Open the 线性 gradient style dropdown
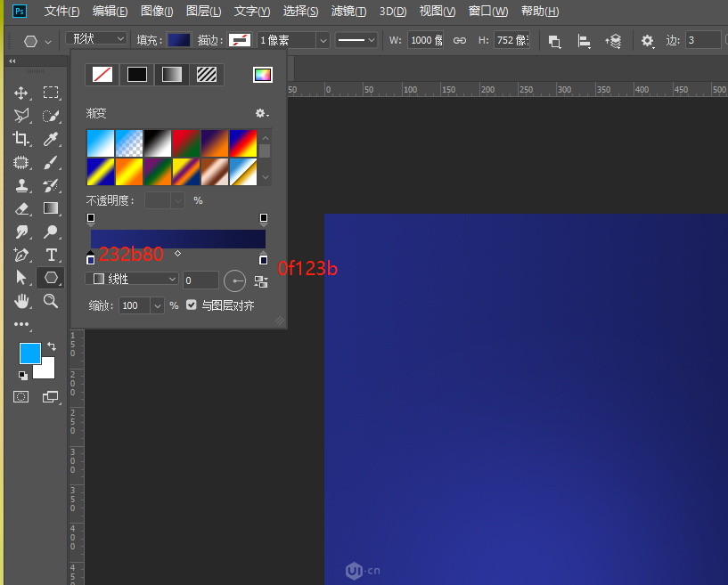 132,278
